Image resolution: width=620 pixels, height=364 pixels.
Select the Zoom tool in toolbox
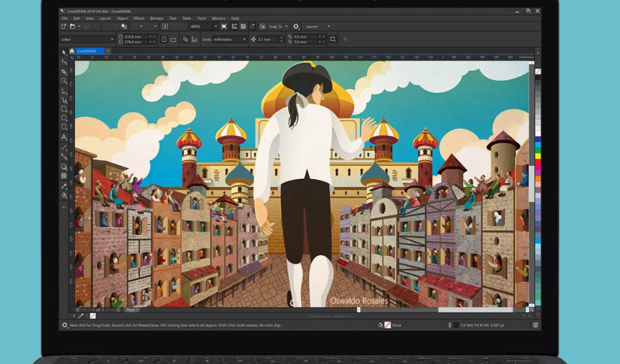[x=64, y=81]
